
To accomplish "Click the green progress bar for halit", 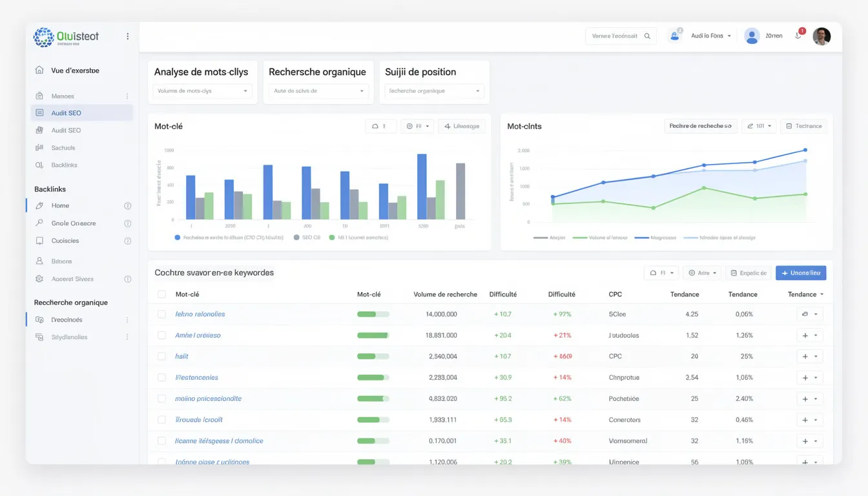I will click(373, 356).
